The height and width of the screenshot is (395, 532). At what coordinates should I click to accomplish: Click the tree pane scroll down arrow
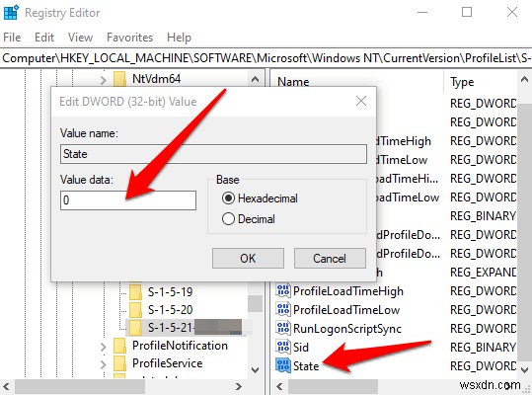pyautogui.click(x=255, y=369)
